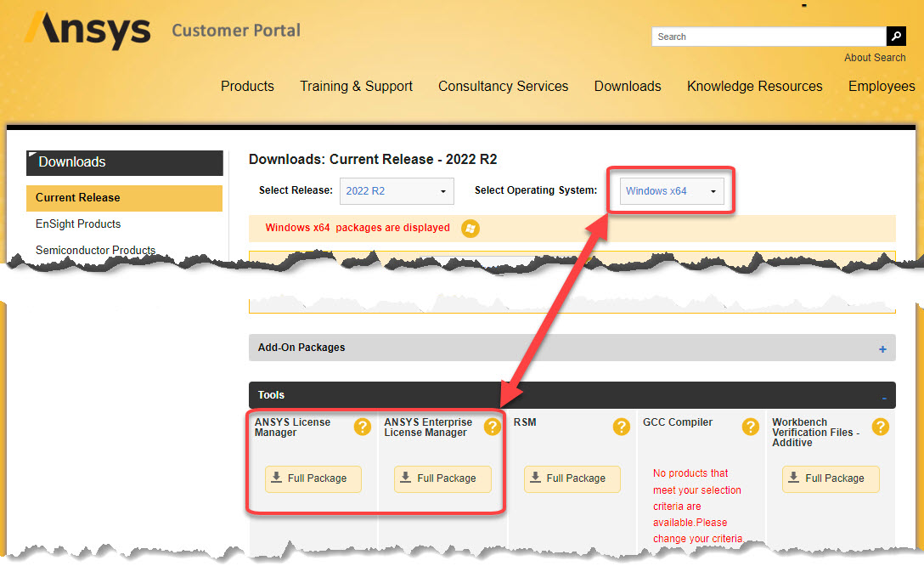Open the Products menu
Viewport: 924px width, 566px height.
coord(247,86)
